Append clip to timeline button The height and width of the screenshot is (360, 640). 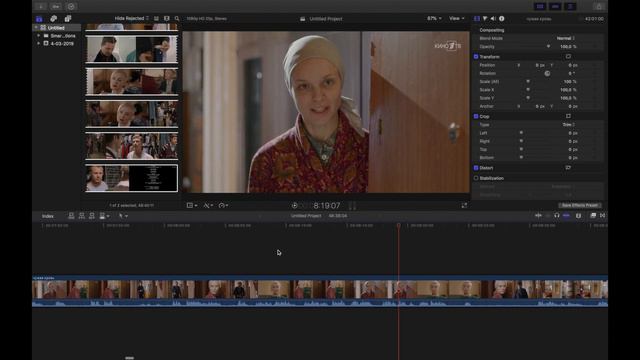(x=92, y=216)
